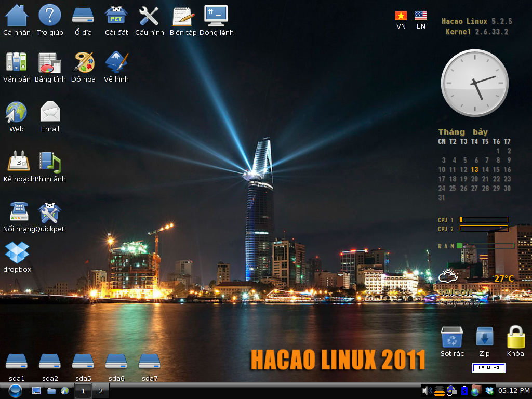Click the analog clock widget

coord(474,83)
